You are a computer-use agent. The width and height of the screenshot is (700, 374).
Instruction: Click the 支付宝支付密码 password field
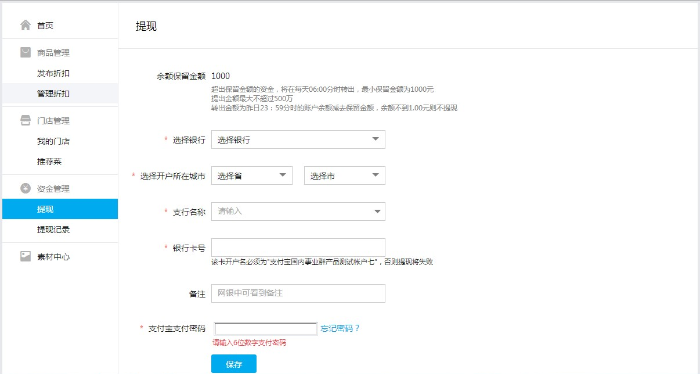(x=266, y=329)
